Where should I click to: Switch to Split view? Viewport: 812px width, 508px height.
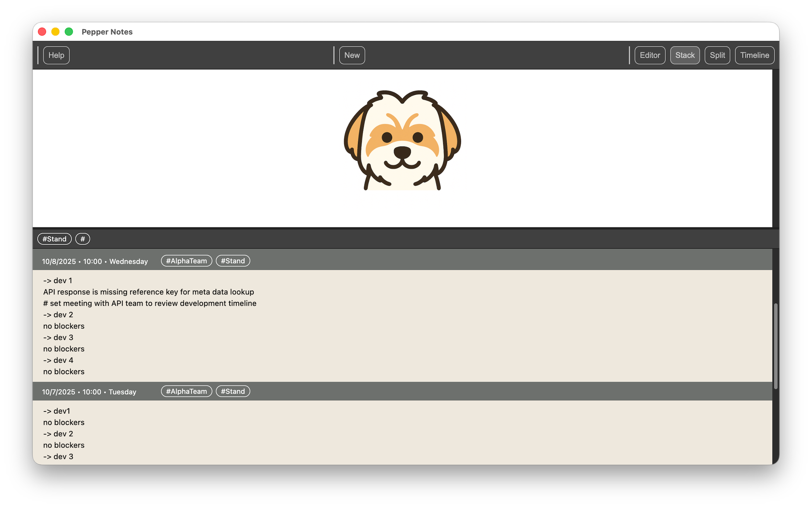(717, 55)
